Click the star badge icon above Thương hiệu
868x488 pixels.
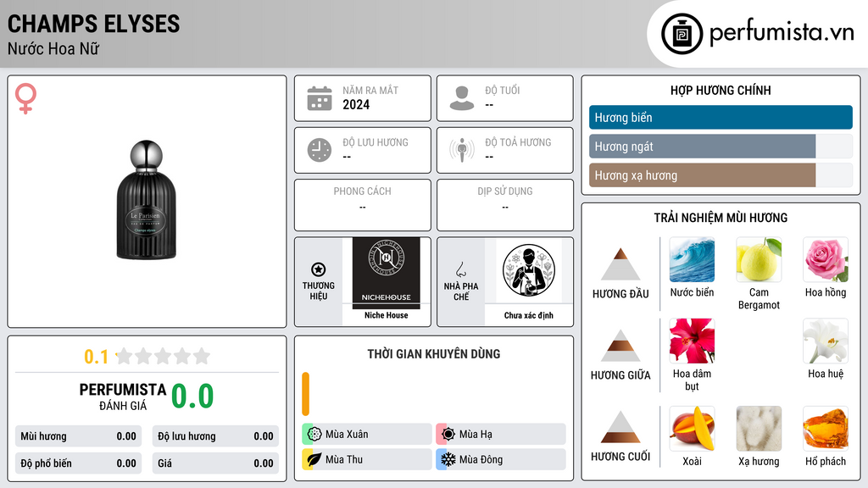point(319,269)
